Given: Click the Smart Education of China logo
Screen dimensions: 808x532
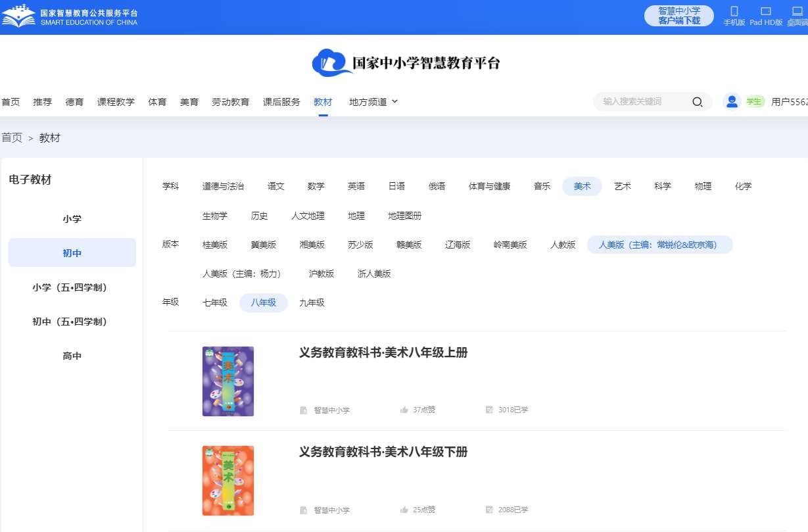Looking at the screenshot, I should pyautogui.click(x=70, y=17).
